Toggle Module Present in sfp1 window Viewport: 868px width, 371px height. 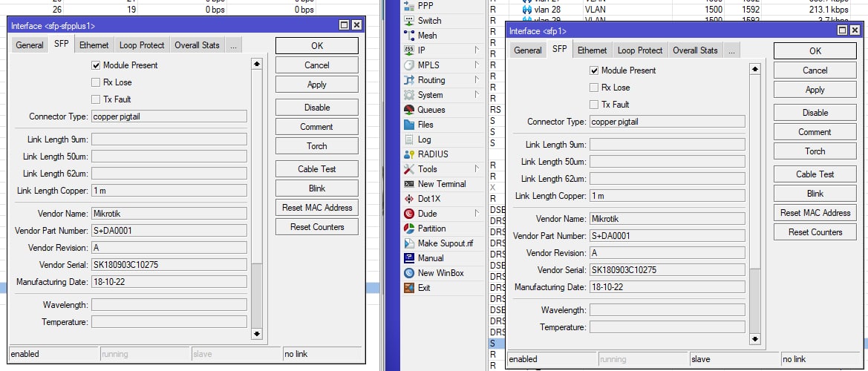point(594,70)
